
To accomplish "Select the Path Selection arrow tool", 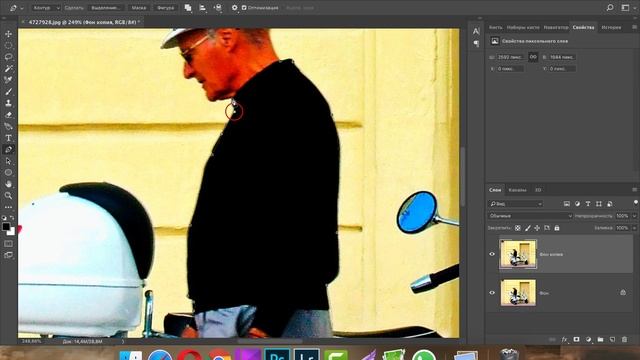I will click(8, 161).
